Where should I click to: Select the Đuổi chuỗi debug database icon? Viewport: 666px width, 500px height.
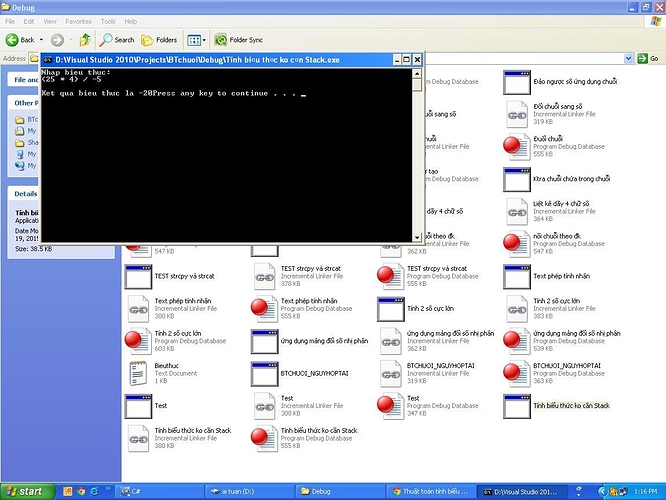515,147
